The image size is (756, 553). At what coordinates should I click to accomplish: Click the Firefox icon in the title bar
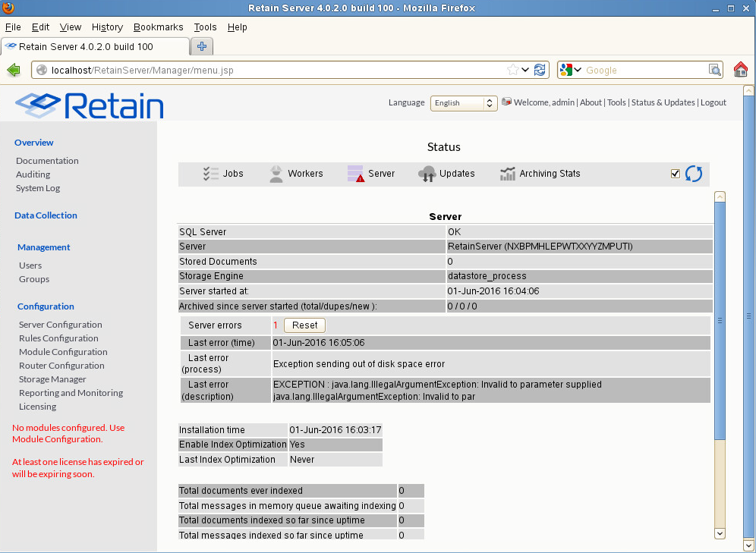coord(8,8)
